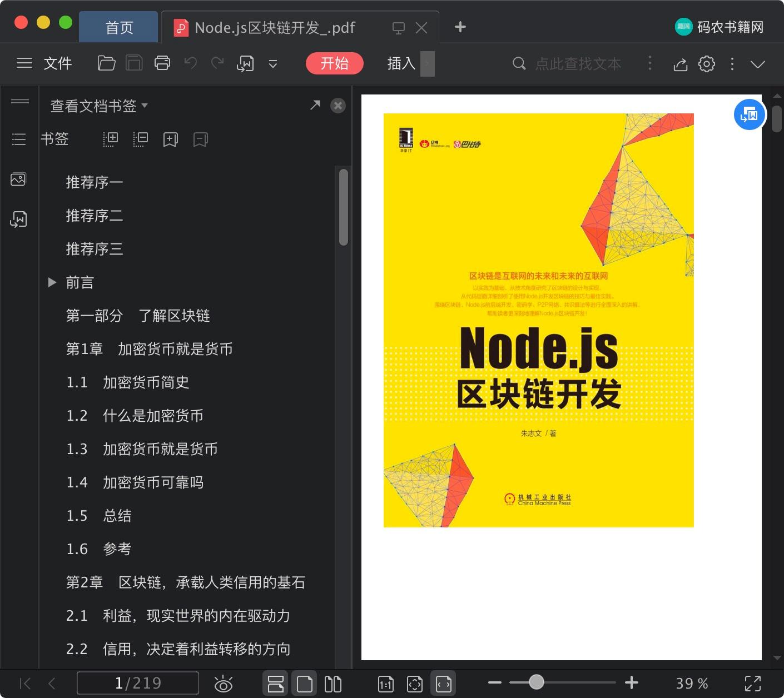Open bookmark 1.2 什么是加密货币
This screenshot has height=698, width=784.
(135, 416)
